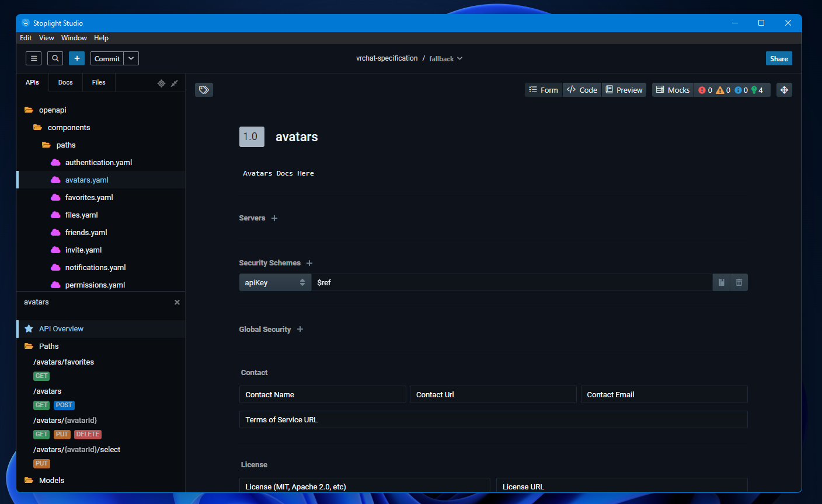Open the Window menu

tap(74, 38)
